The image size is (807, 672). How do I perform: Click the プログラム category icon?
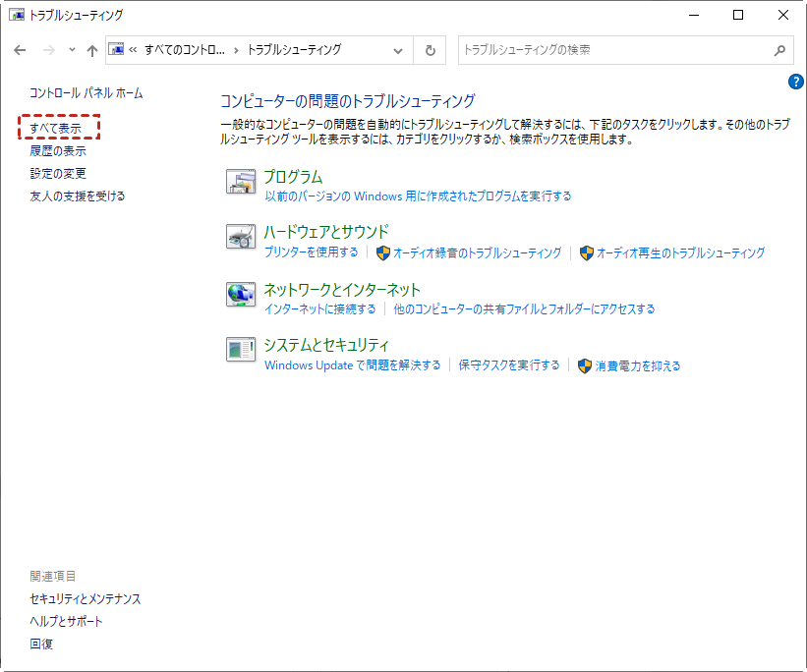tap(241, 182)
